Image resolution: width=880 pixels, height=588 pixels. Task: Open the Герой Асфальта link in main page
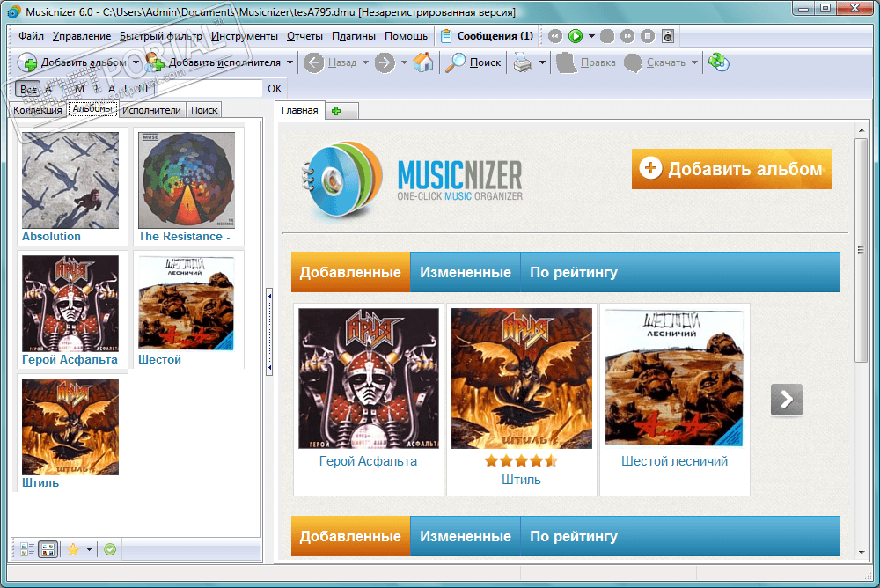[368, 461]
